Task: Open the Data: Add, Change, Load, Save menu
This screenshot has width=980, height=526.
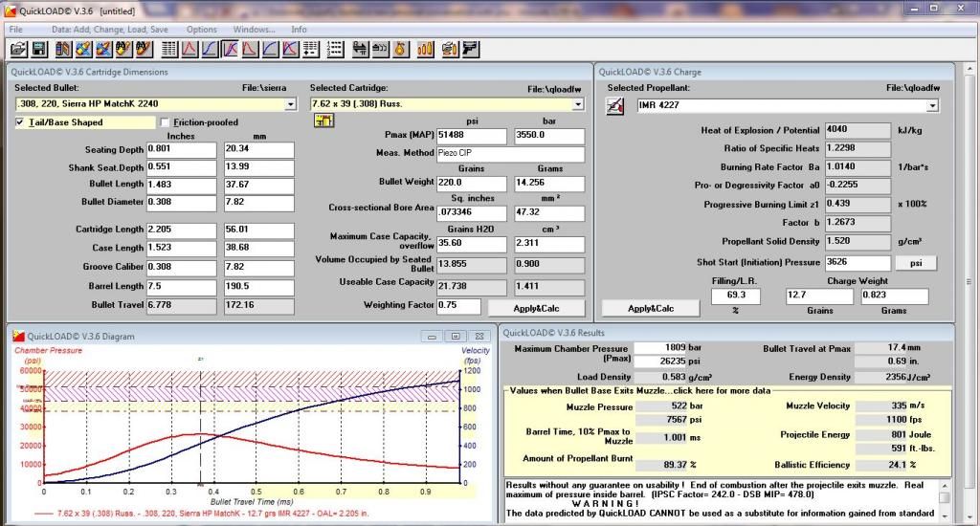Action: (110, 30)
